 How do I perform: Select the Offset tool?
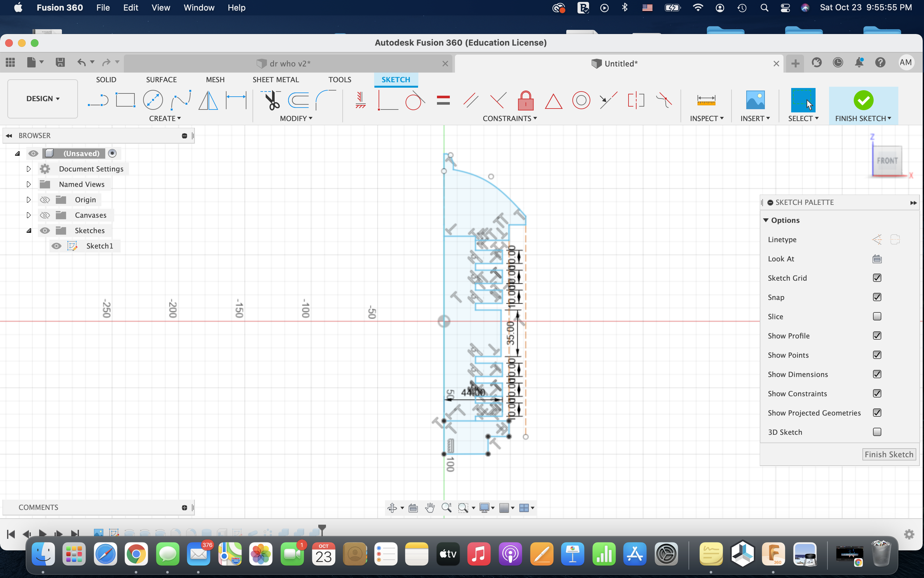click(298, 101)
